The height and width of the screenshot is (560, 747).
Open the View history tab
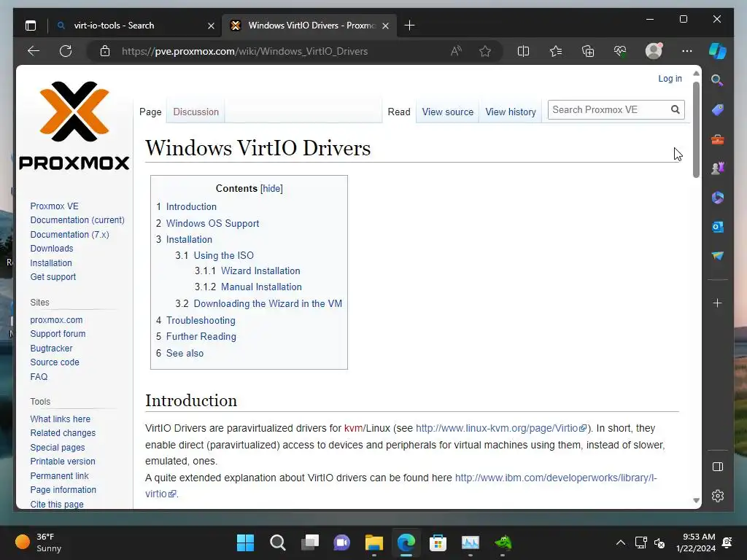pyautogui.click(x=510, y=112)
